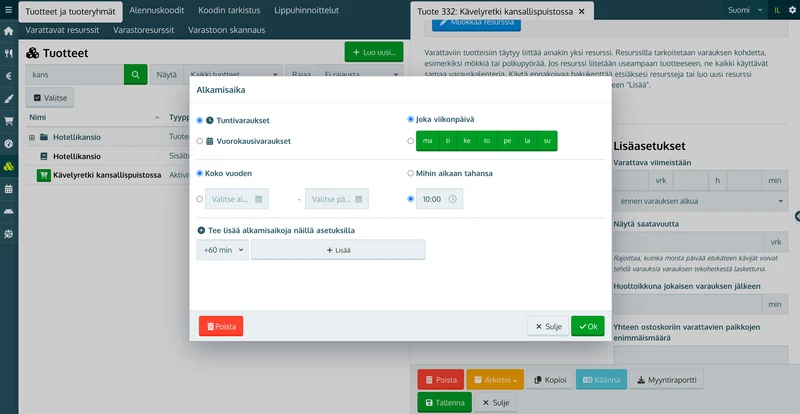Image resolution: width=800 pixels, height=414 pixels.
Task: Select Joka viikonpäivä radio option
Action: [410, 119]
